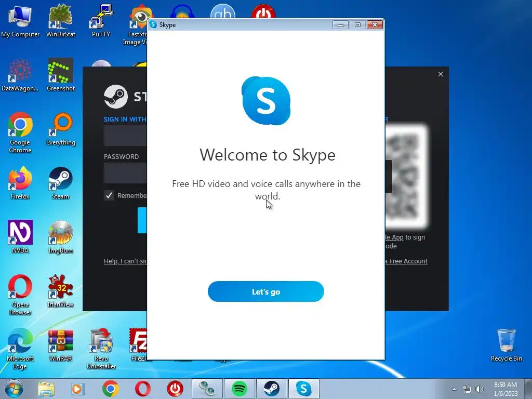The height and width of the screenshot is (399, 532).
Task: Click the Steam QR code image
Action: 406,177
